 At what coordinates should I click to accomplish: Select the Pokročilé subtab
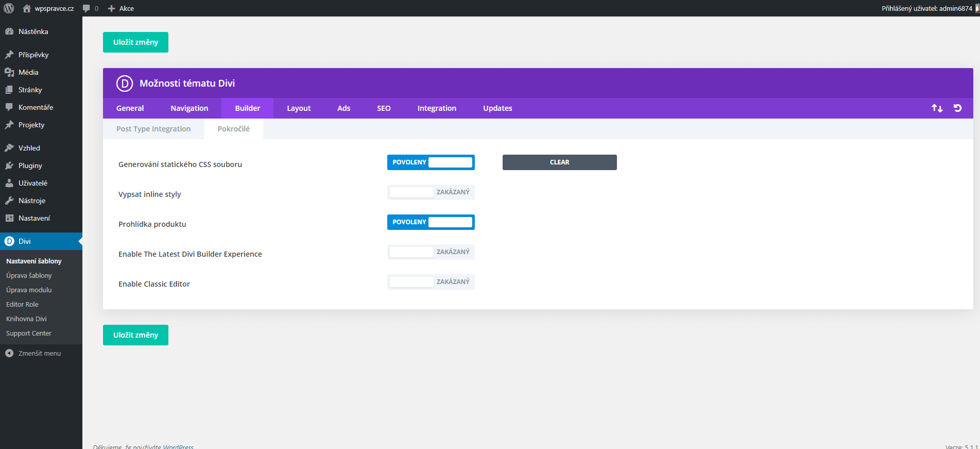tap(234, 129)
